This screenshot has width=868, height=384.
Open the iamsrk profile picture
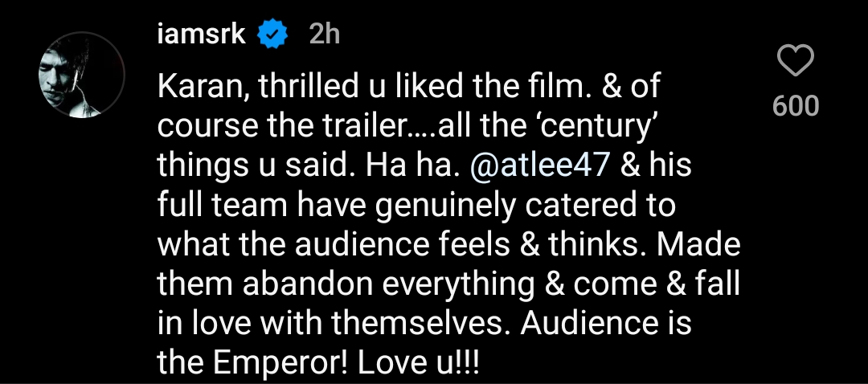[x=81, y=76]
